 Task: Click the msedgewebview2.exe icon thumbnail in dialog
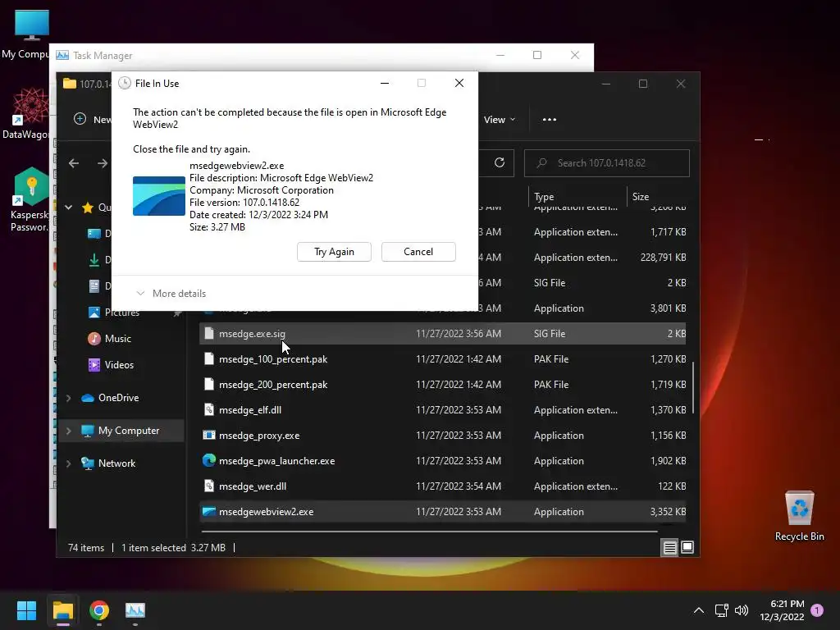[x=159, y=196]
